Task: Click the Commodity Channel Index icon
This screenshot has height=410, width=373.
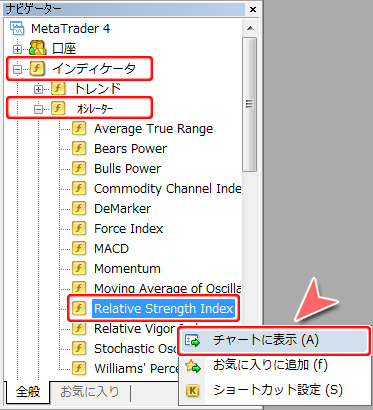Action: click(x=79, y=188)
